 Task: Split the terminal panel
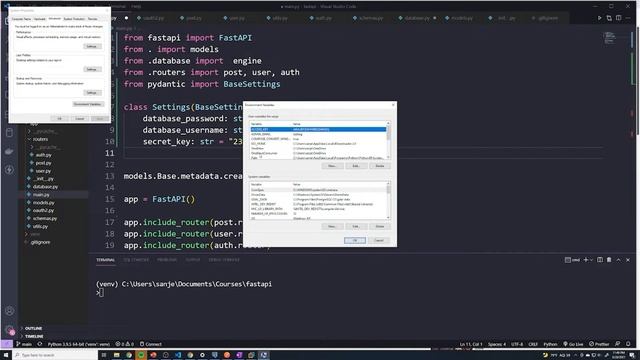[x=600, y=260]
